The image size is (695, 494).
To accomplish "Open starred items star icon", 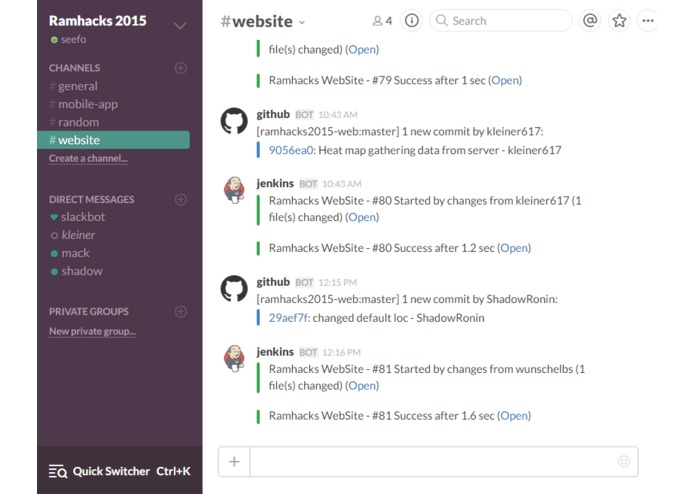I will 619,20.
